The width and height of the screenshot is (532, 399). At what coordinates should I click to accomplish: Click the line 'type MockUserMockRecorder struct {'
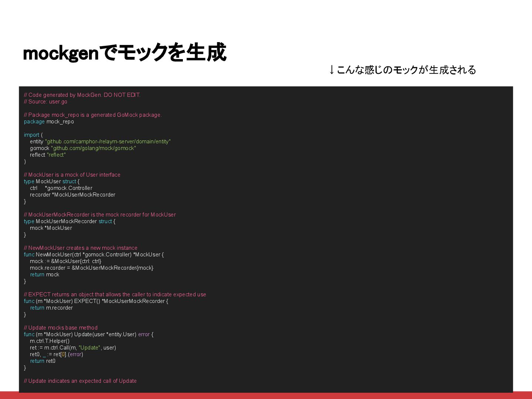point(69,221)
